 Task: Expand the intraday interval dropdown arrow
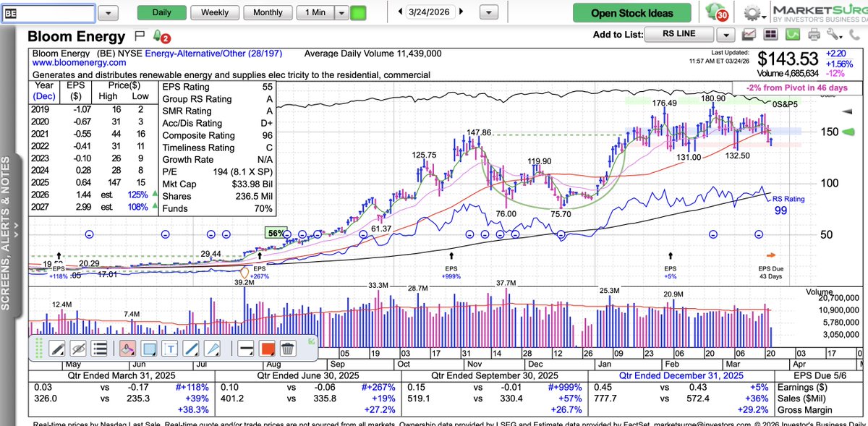click(x=341, y=12)
